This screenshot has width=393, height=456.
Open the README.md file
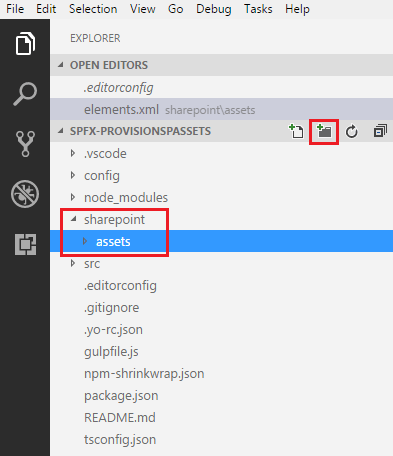pos(221,417)
